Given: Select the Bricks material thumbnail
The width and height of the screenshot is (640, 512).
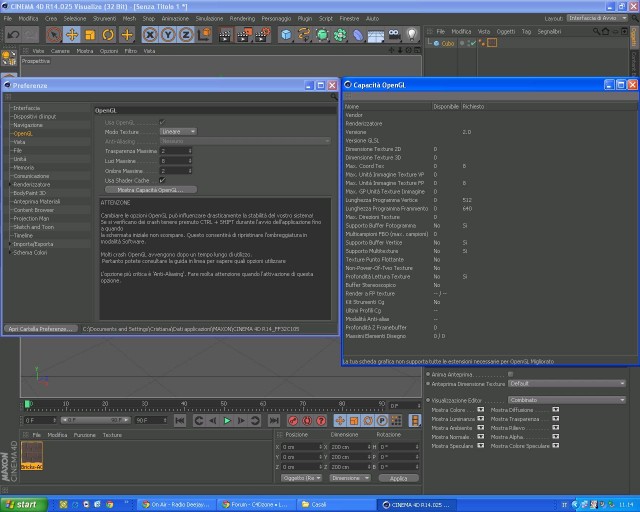Looking at the screenshot, I should click(32, 455).
